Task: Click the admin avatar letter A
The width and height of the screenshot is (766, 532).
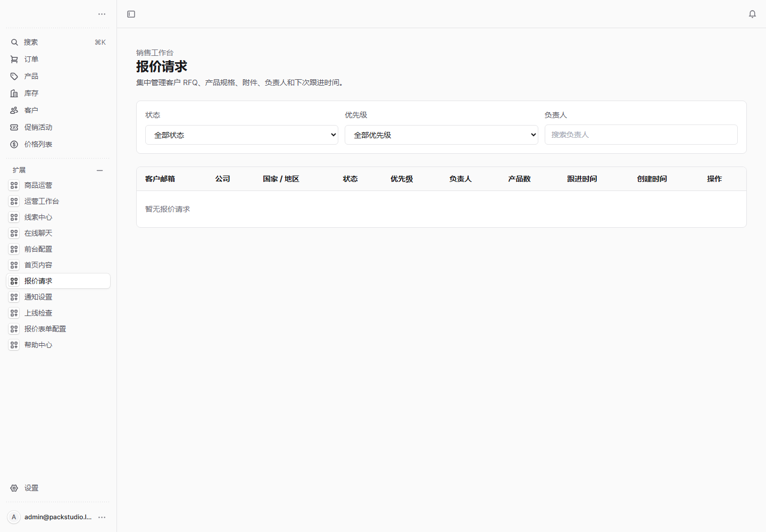Action: (x=14, y=517)
